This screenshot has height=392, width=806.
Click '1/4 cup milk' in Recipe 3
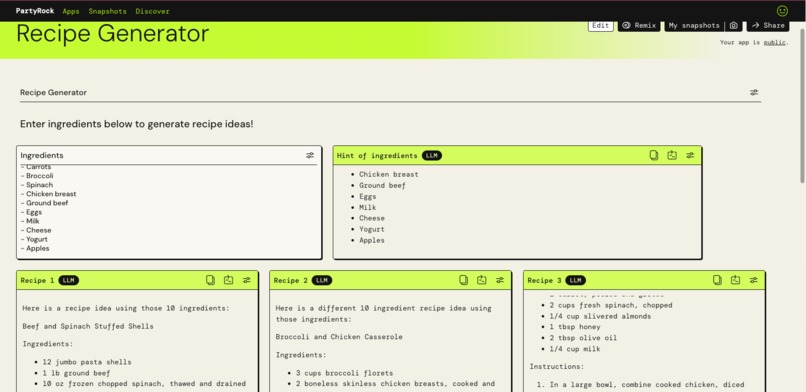[575, 349]
